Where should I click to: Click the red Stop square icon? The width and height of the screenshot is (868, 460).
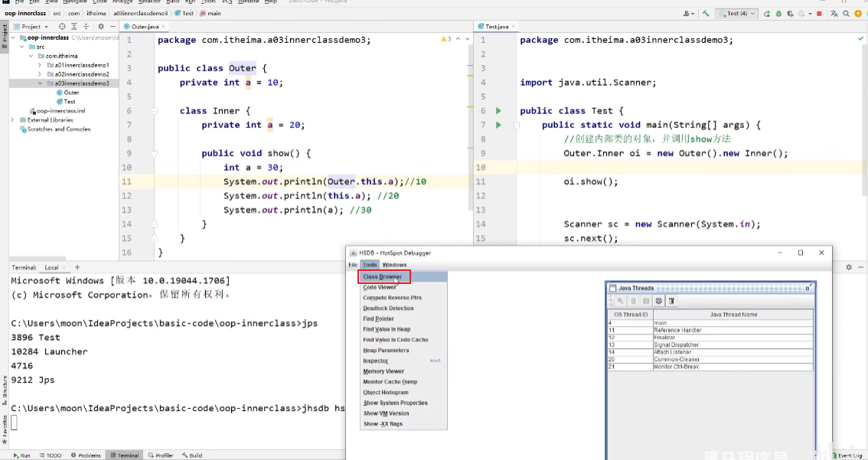point(819,13)
